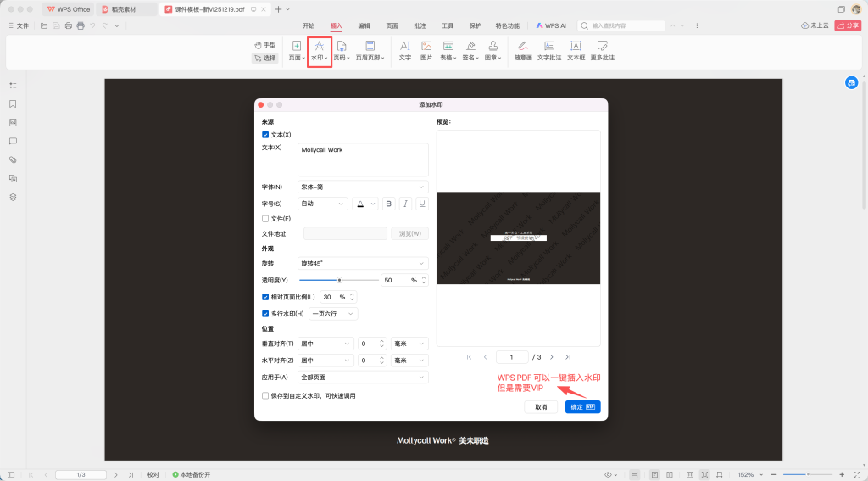Toggle italic button in watermark dialog
This screenshot has height=481, width=868.
(x=405, y=204)
